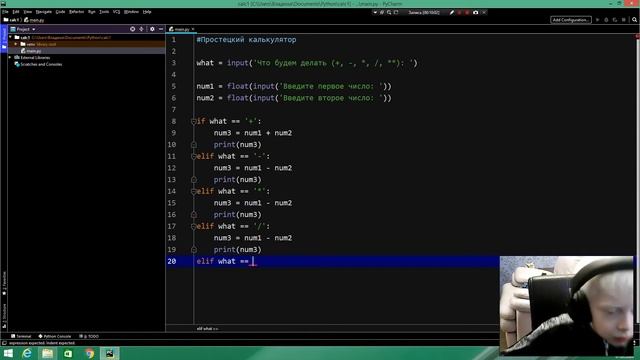640x360 pixels.
Task: Expand the venv folder in project tree
Action: [16, 44]
